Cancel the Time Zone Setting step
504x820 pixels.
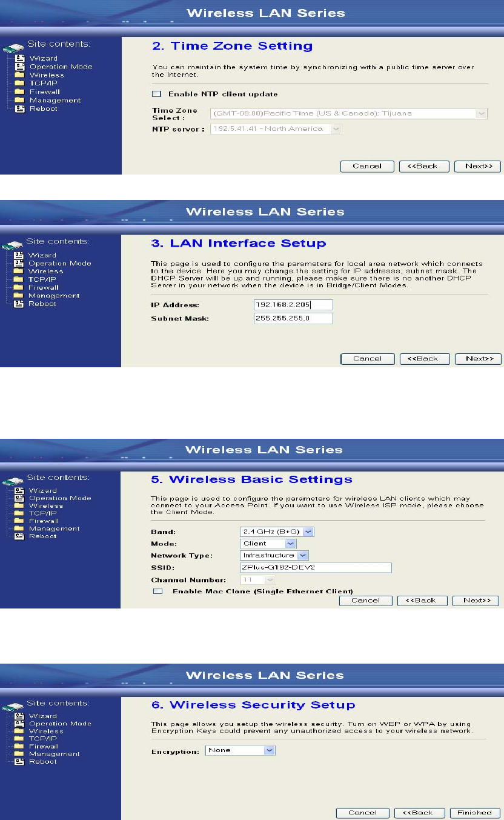(x=367, y=166)
